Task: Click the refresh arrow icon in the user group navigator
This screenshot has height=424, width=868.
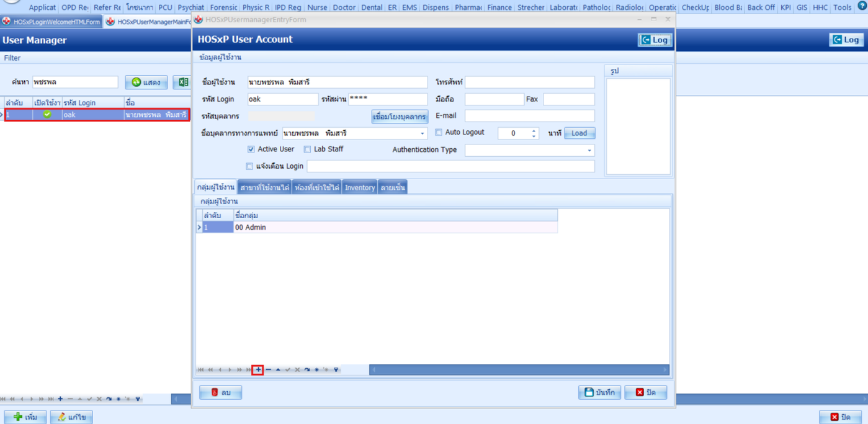Action: pyautogui.click(x=307, y=369)
